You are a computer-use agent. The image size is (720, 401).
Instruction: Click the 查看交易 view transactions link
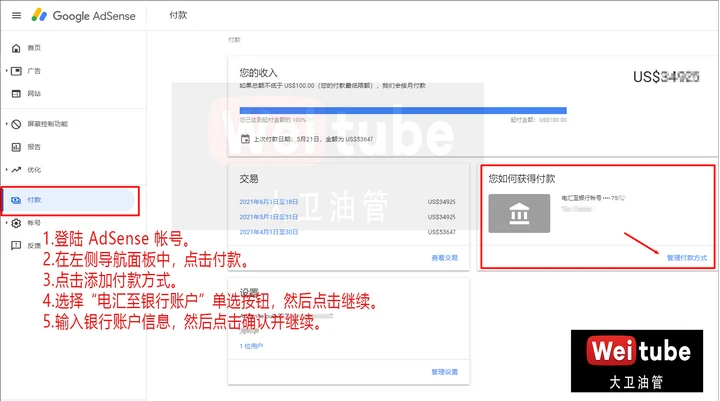(444, 258)
